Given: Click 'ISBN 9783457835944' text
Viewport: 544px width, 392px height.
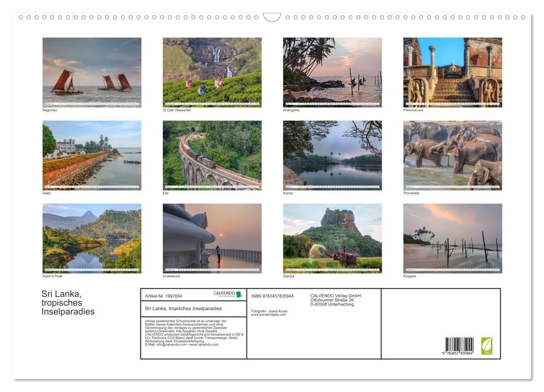Looking at the screenshot, I should tap(272, 296).
